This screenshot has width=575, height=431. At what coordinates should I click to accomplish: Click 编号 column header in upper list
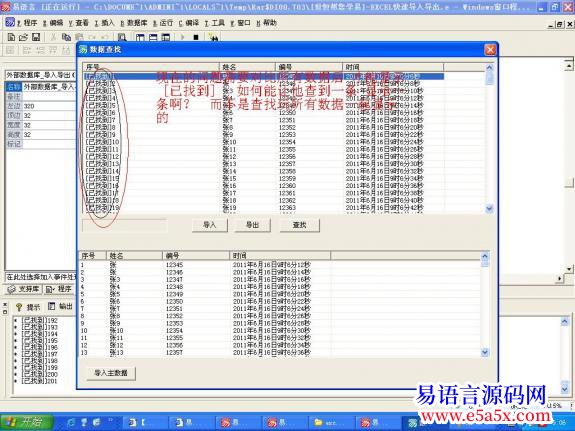tap(309, 67)
